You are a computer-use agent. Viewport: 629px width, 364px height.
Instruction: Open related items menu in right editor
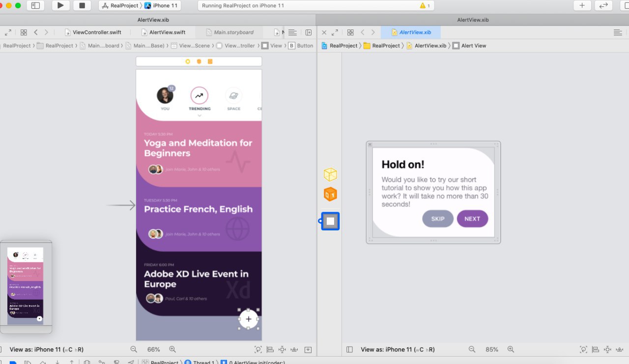tap(350, 32)
